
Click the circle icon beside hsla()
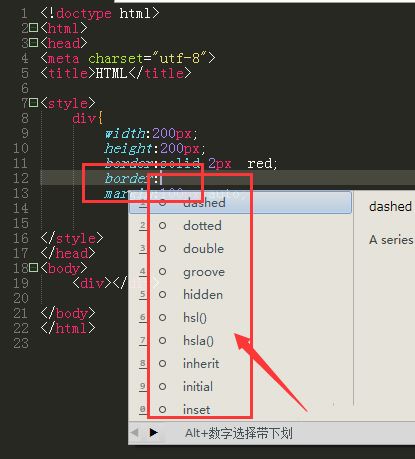coord(162,340)
